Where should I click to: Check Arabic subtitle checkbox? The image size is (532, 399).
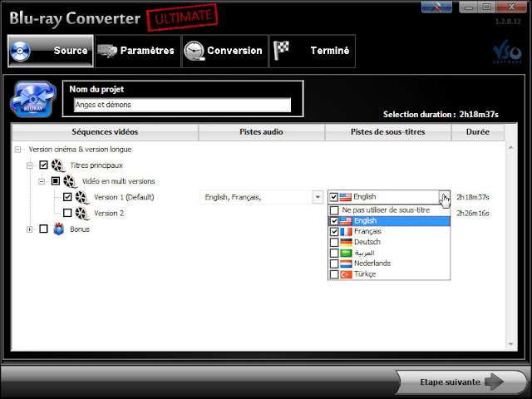point(334,253)
